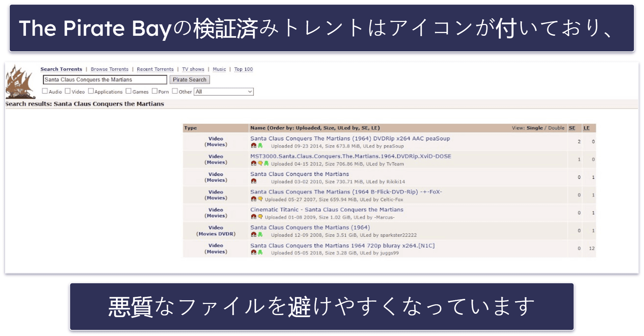644x336 pixels.
Task: Open Recent Torrents page
Action: [x=155, y=69]
